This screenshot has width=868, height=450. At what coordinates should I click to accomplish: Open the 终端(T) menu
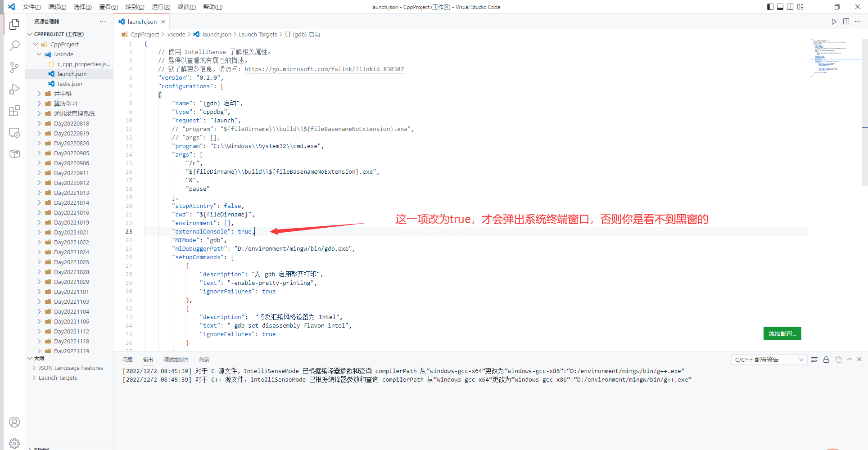tap(187, 7)
